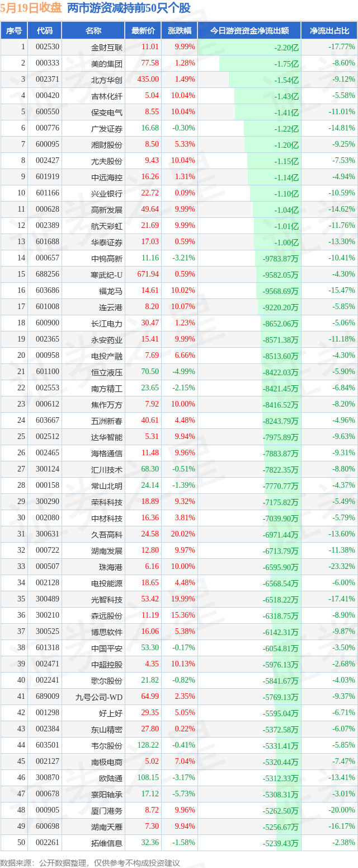Click stock code 000628
358x868 pixels.
48,209
